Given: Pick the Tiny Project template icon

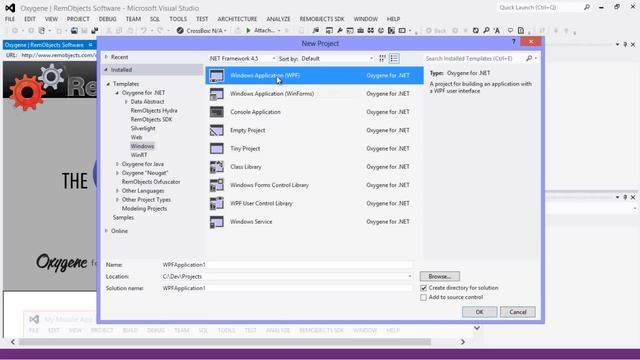Looking at the screenshot, I should [217, 149].
